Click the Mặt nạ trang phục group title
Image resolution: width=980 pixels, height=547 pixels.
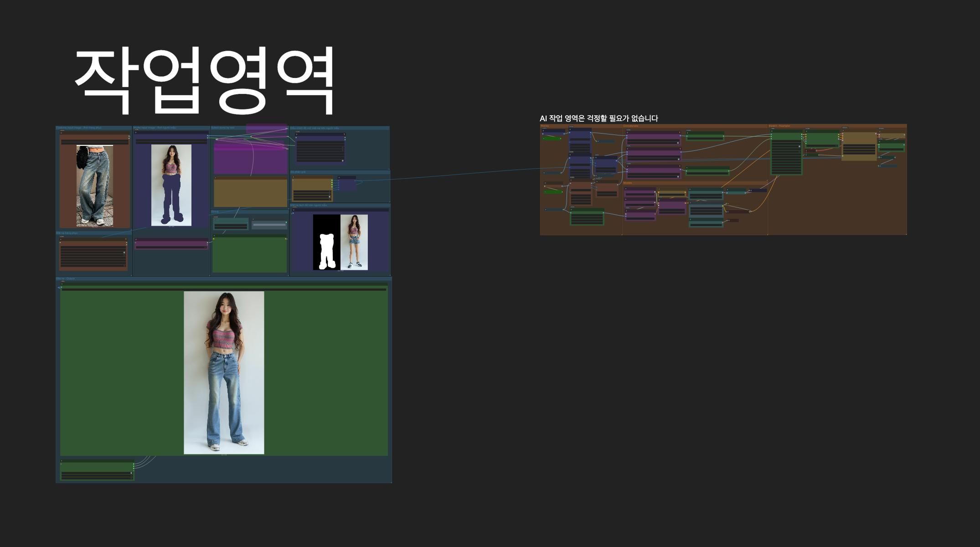(x=67, y=233)
